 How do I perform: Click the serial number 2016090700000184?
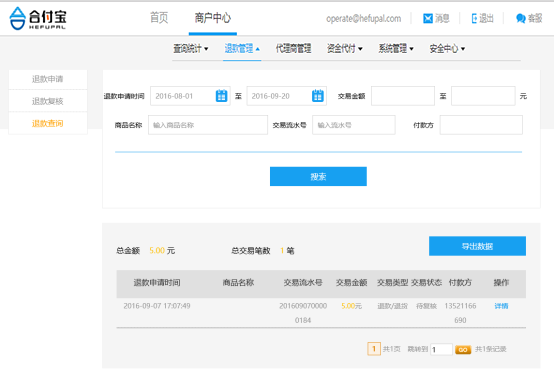click(x=303, y=313)
